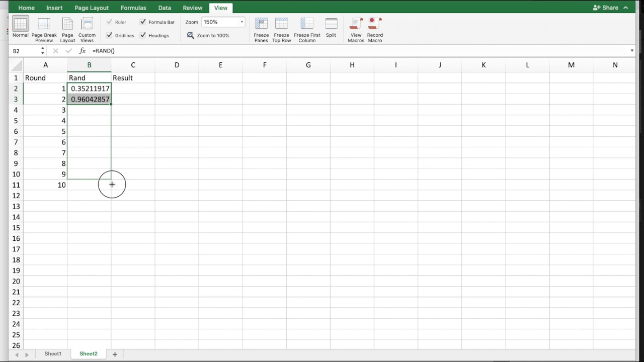This screenshot has height=362, width=644.
Task: Expand the Name Box dropdown arrows
Action: [42, 51]
